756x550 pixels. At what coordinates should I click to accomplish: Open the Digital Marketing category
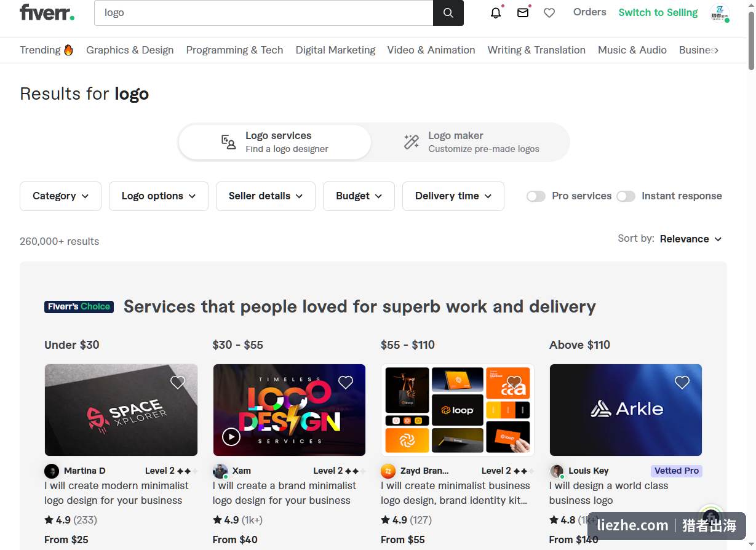[x=335, y=50]
